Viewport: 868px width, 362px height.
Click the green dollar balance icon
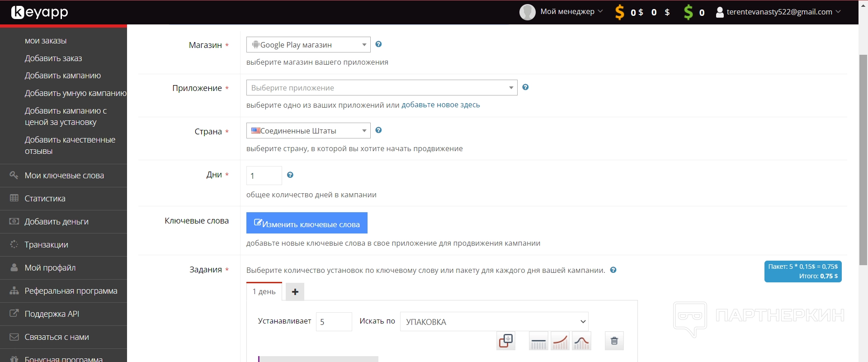point(689,12)
